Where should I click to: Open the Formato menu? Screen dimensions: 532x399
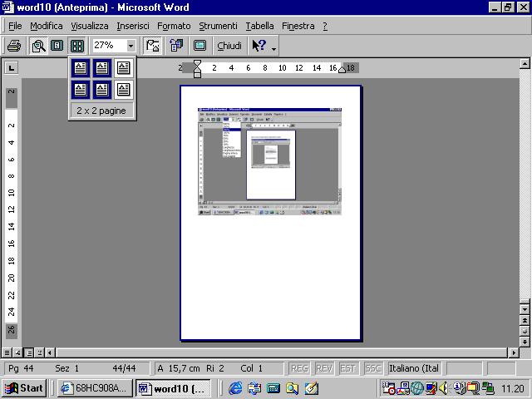[174, 26]
